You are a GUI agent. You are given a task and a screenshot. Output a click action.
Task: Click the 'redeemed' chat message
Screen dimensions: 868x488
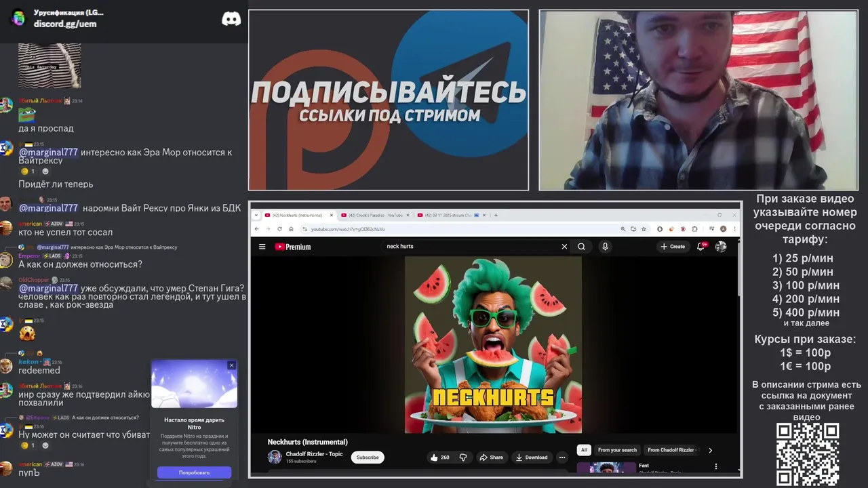(39, 371)
